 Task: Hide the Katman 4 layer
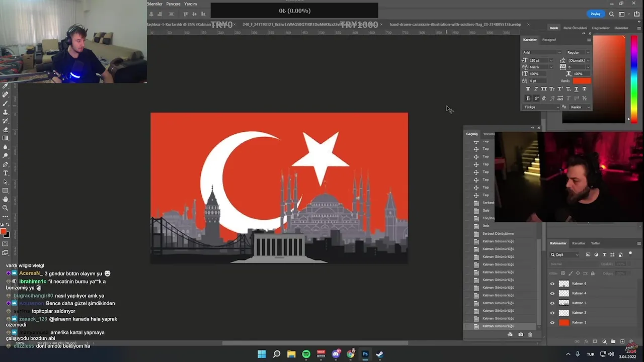(x=552, y=293)
